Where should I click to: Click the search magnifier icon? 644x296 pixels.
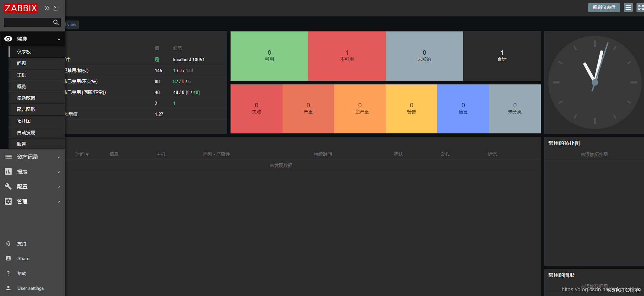tap(56, 23)
